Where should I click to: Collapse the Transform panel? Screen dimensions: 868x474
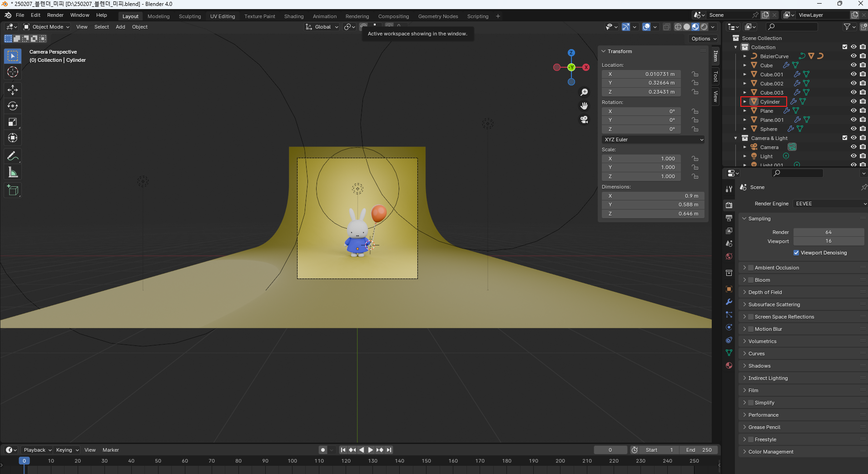pos(604,51)
